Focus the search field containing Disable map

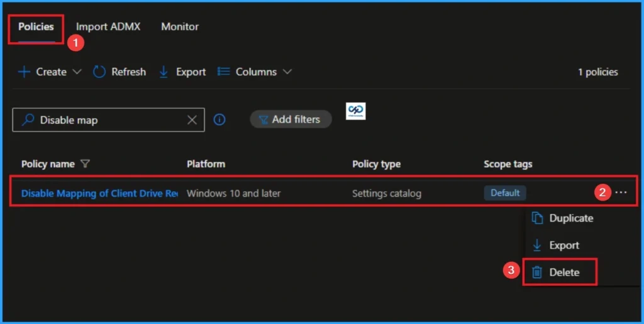pyautogui.click(x=108, y=120)
